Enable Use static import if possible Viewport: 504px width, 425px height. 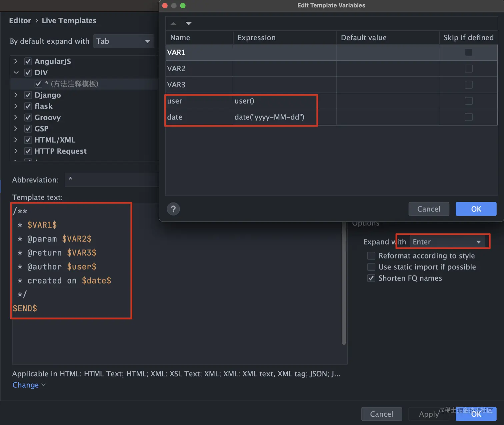(x=371, y=267)
